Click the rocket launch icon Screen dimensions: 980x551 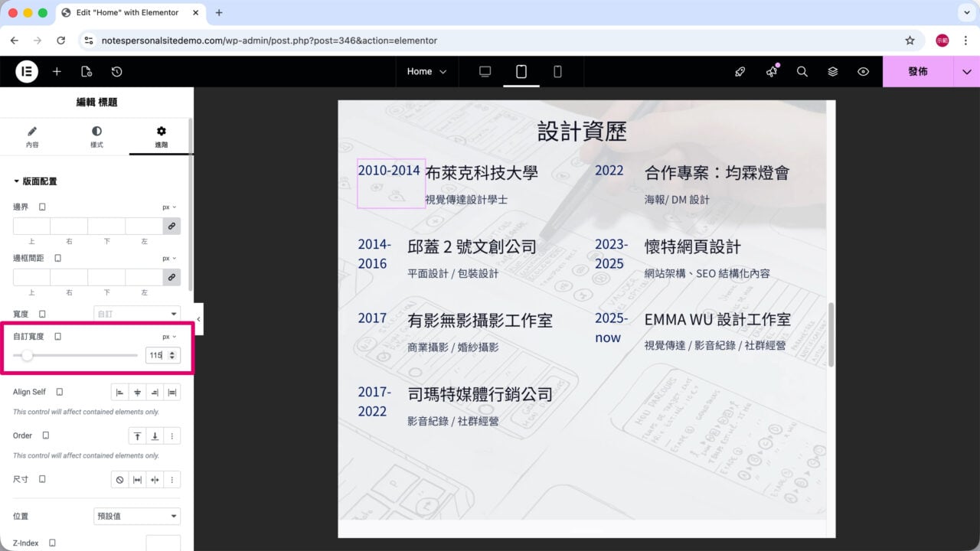pyautogui.click(x=740, y=71)
